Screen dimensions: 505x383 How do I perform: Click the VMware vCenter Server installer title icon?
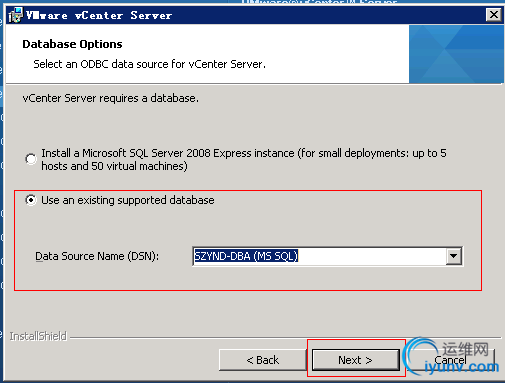tap(15, 15)
